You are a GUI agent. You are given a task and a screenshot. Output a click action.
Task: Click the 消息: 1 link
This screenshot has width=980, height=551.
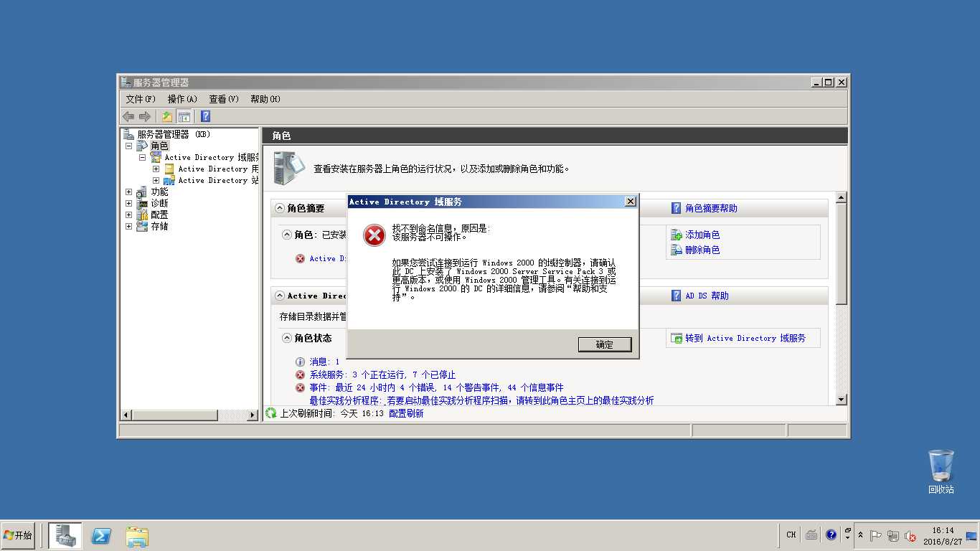(x=324, y=362)
